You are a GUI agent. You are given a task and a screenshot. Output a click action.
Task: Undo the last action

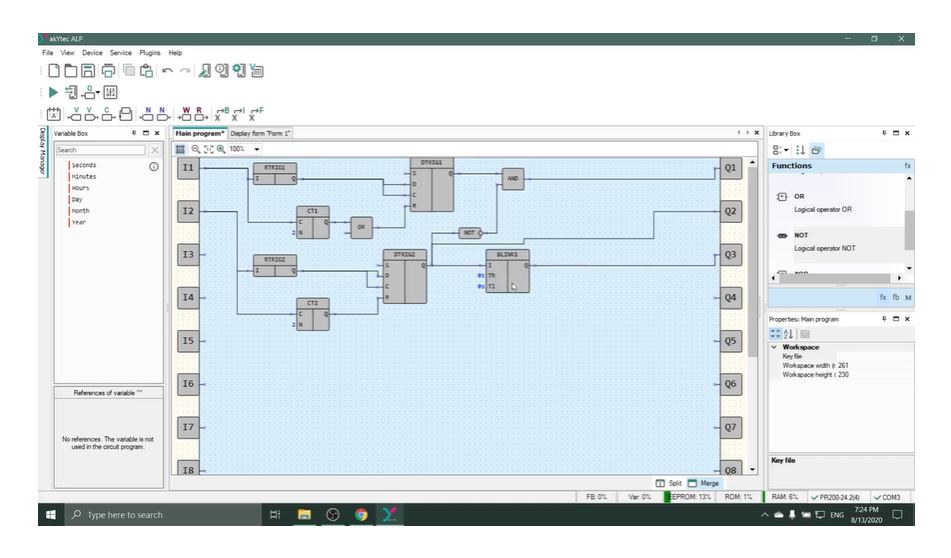coord(166,71)
